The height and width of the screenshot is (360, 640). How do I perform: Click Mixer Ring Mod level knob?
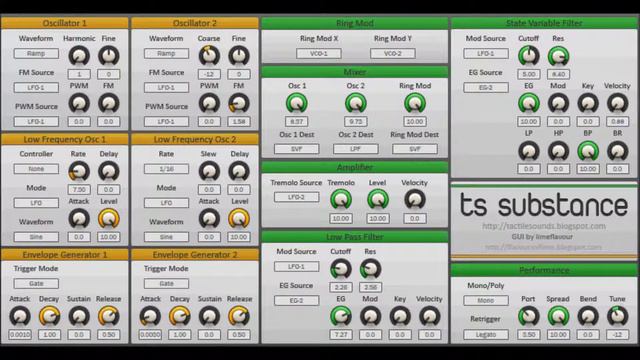(x=415, y=104)
